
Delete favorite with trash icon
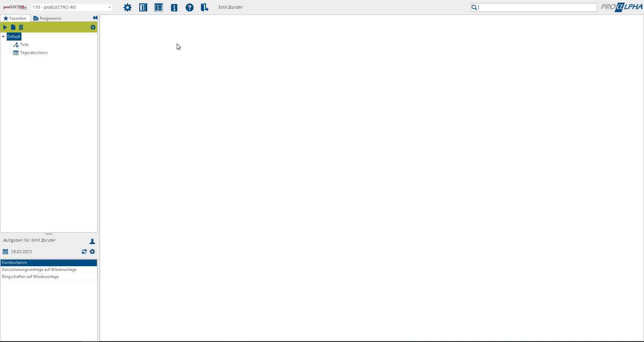pos(21,27)
